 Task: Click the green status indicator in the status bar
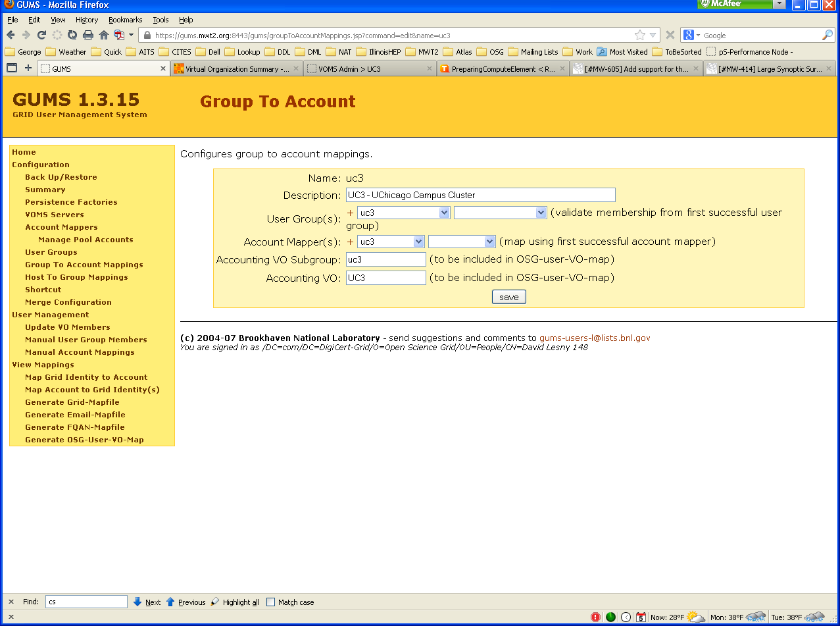click(610, 617)
